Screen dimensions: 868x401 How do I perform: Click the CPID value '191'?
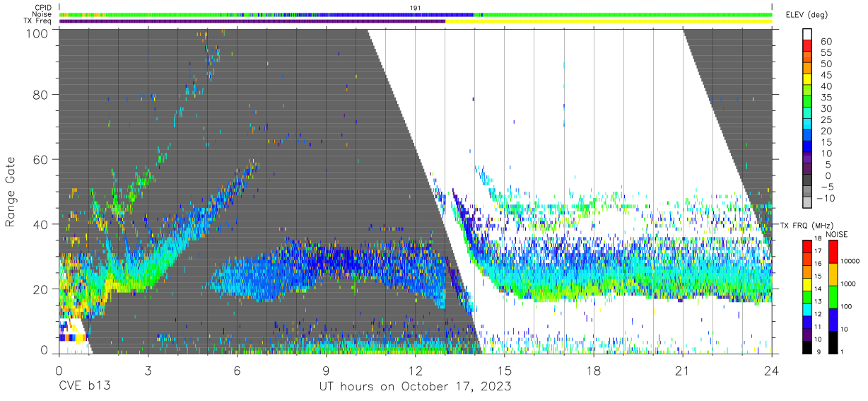(x=416, y=7)
